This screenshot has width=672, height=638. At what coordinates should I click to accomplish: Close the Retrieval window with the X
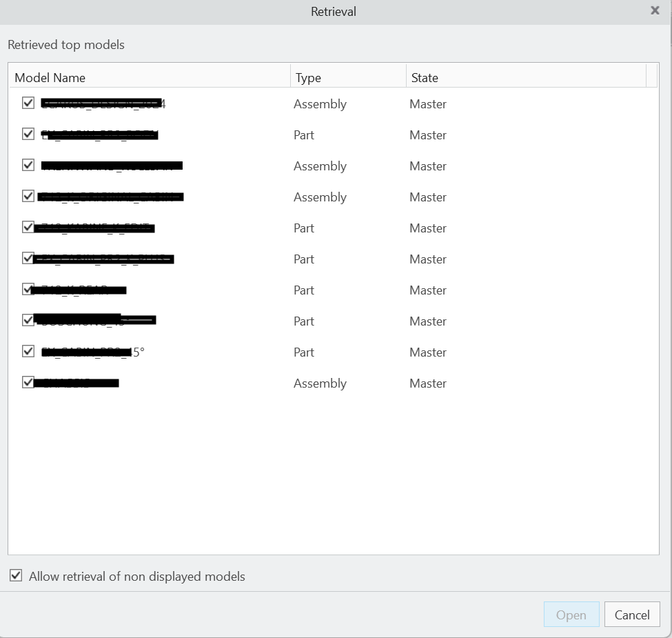(x=654, y=10)
